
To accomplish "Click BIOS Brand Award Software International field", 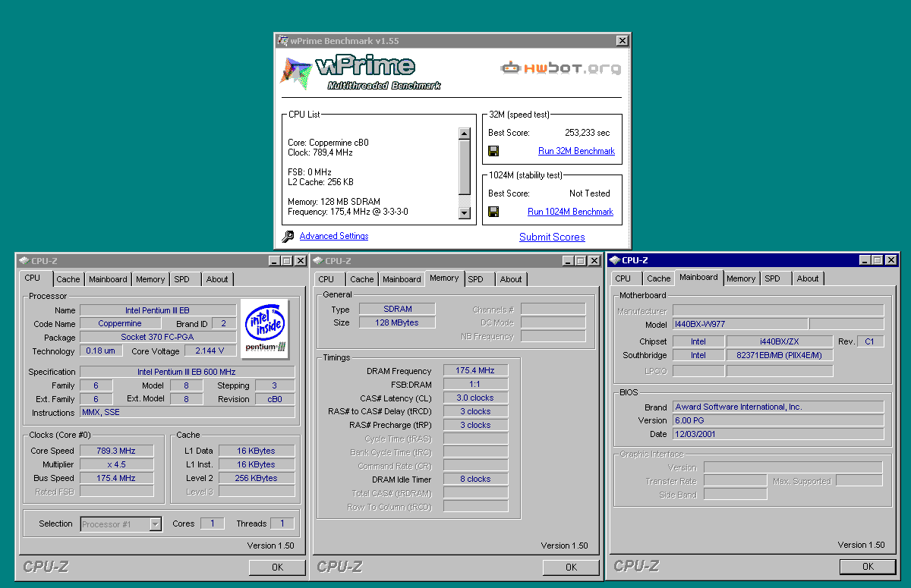I will point(778,407).
